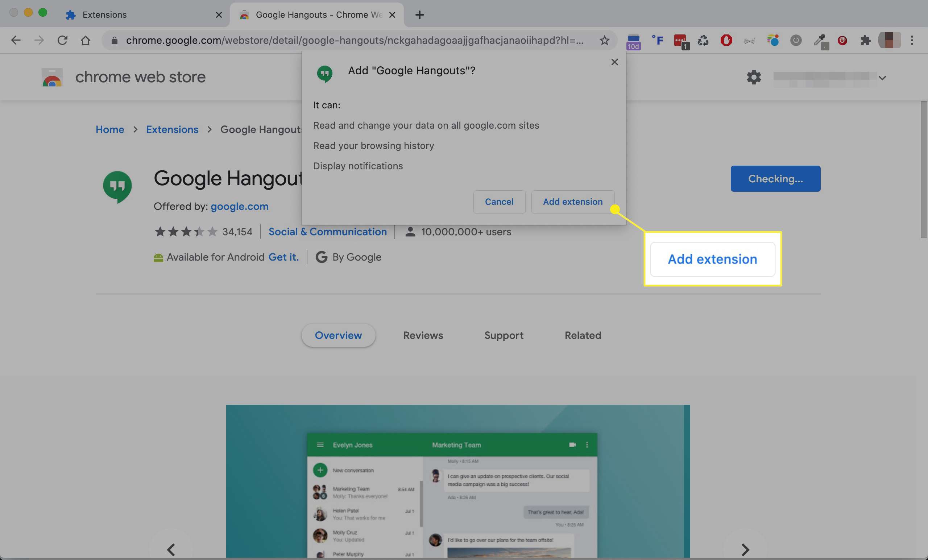Image resolution: width=928 pixels, height=560 pixels.
Task: Open the Social & Communication category link
Action: pyautogui.click(x=327, y=232)
